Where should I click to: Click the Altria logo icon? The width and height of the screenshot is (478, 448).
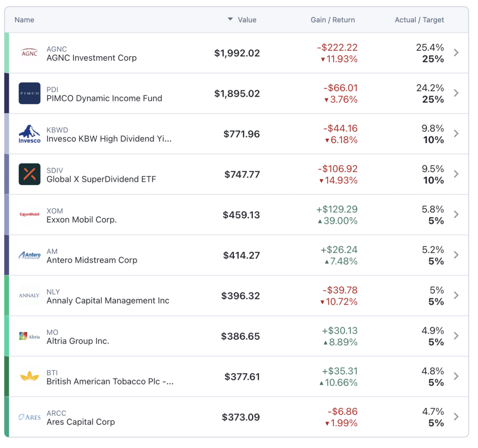pos(29,336)
